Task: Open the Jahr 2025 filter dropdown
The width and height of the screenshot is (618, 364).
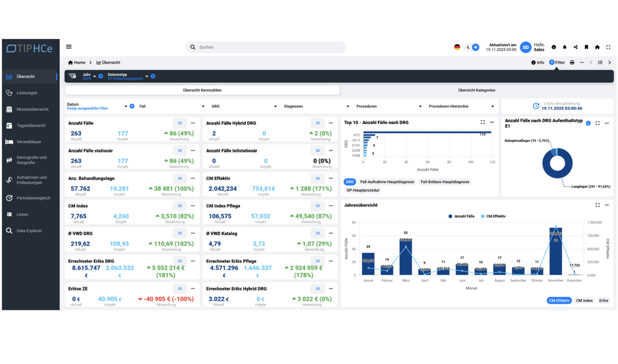Action: coord(94,76)
